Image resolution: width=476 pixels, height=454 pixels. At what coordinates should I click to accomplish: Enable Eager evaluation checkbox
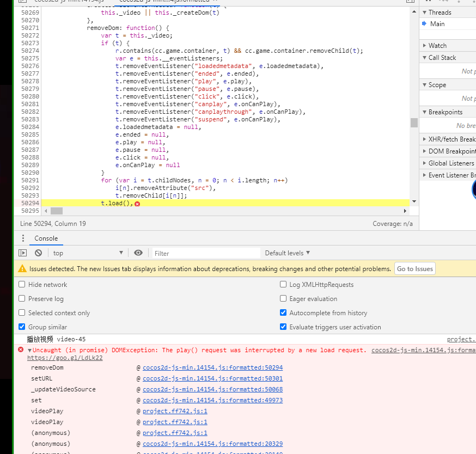(283, 299)
